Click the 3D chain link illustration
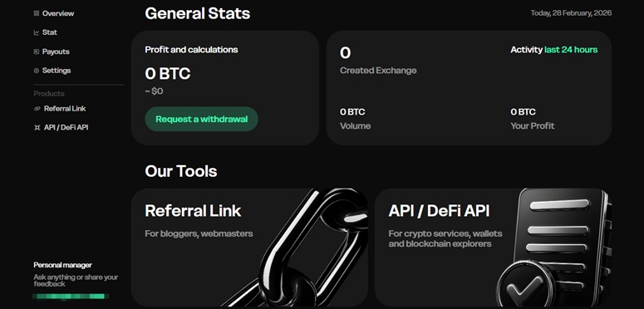This screenshot has width=644, height=309. (297, 248)
